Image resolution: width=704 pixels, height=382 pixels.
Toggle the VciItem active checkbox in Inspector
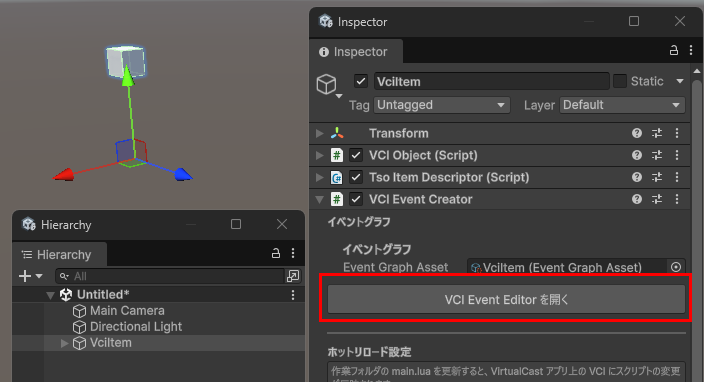pos(361,81)
